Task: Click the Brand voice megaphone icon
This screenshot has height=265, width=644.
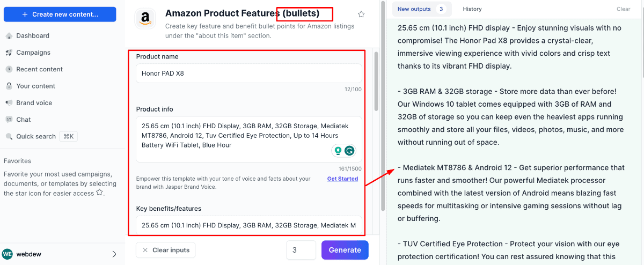Action: tap(9, 103)
